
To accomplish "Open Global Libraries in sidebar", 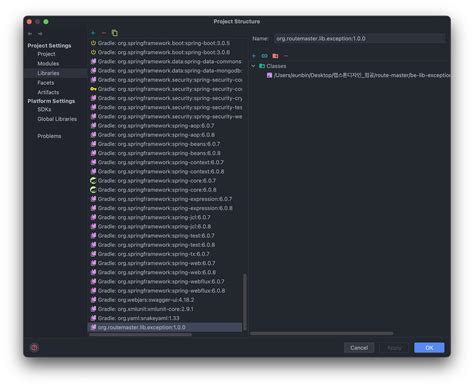I will 57,119.
